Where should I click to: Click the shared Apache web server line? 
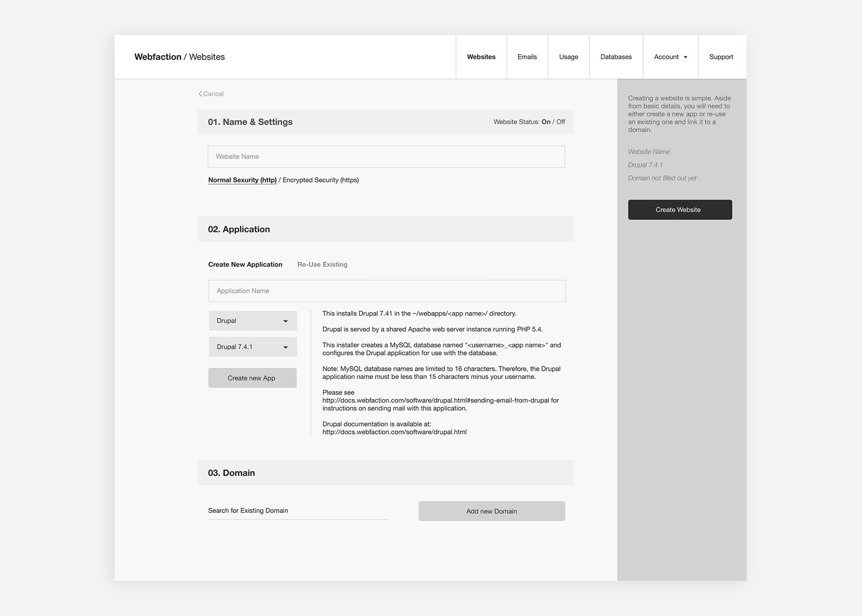point(432,330)
